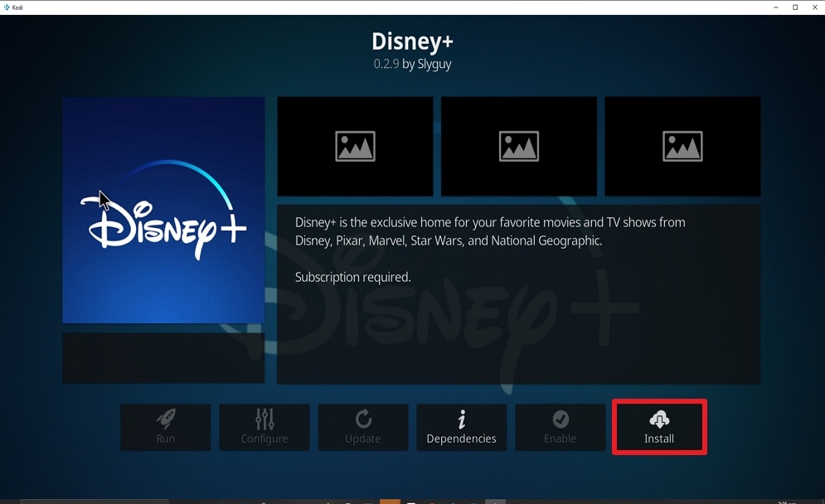Click the Kodi logo in title bar
The height and width of the screenshot is (504, 825).
[x=7, y=7]
